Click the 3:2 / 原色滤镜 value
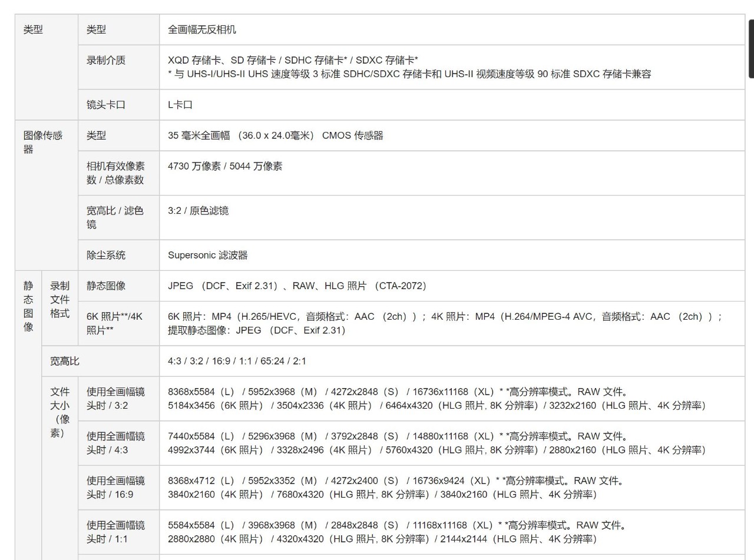Viewport: 754px width, 560px height. 198,211
